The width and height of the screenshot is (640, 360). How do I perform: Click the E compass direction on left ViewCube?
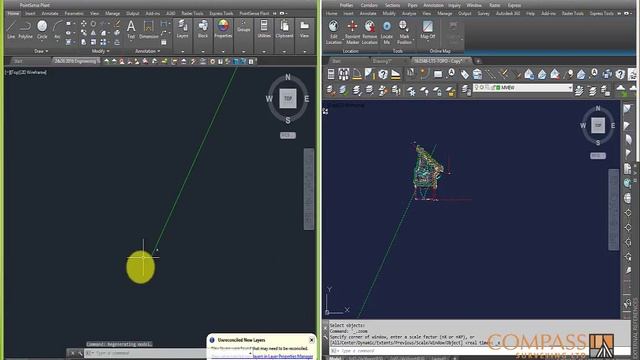pyautogui.click(x=306, y=99)
